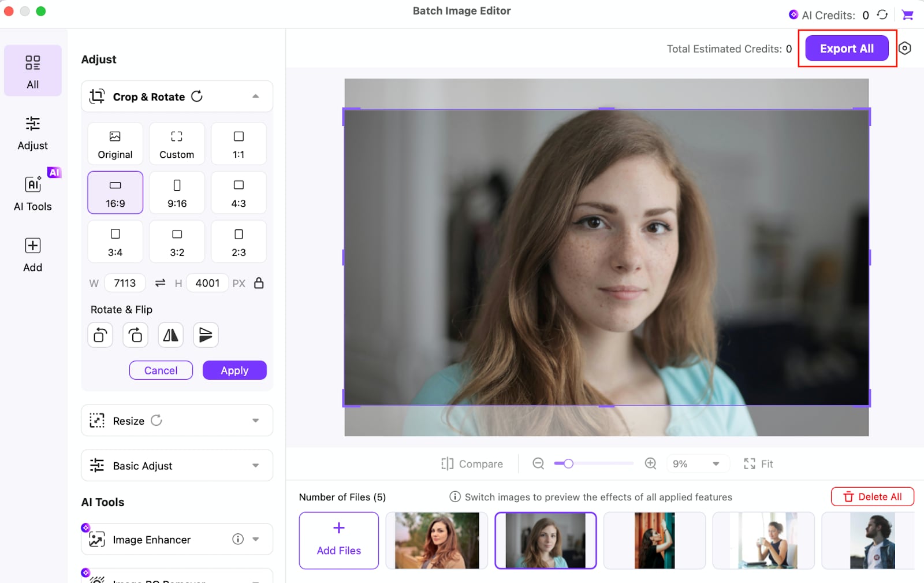Zoom in the preview

pyautogui.click(x=650, y=463)
